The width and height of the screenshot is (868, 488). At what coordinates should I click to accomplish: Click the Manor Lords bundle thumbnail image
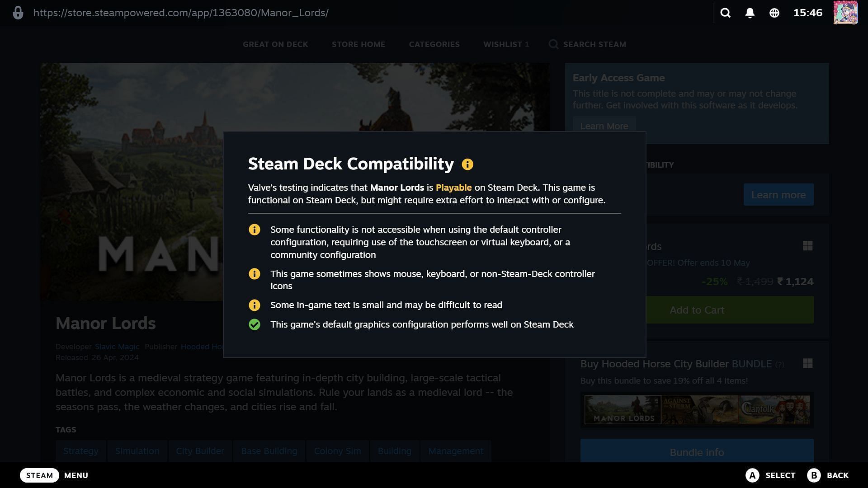[622, 410]
